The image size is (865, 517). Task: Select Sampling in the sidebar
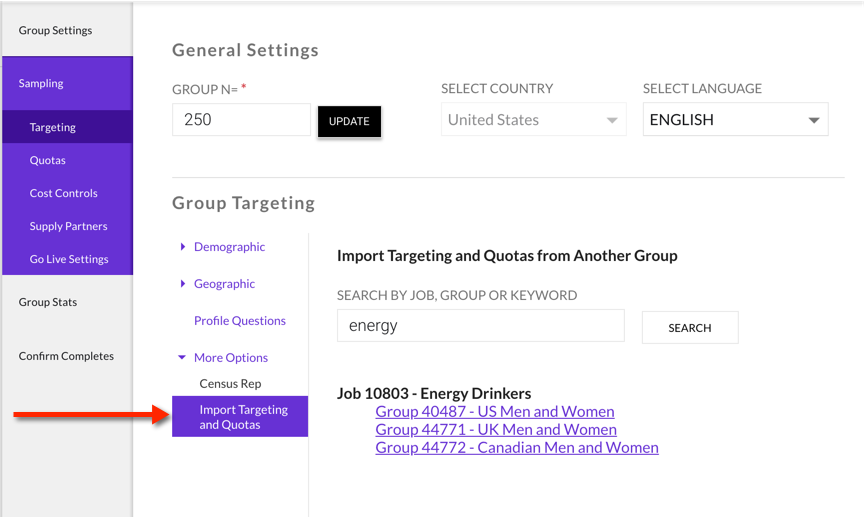click(41, 84)
